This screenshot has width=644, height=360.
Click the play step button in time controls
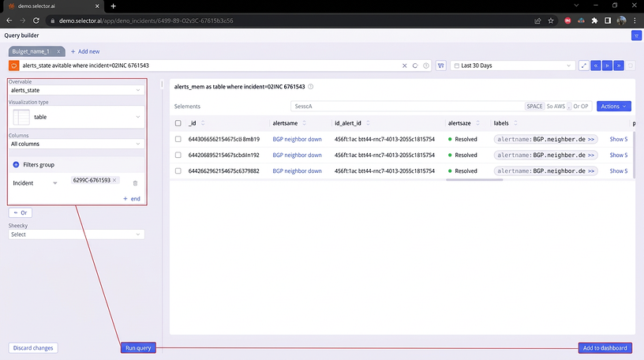607,66
